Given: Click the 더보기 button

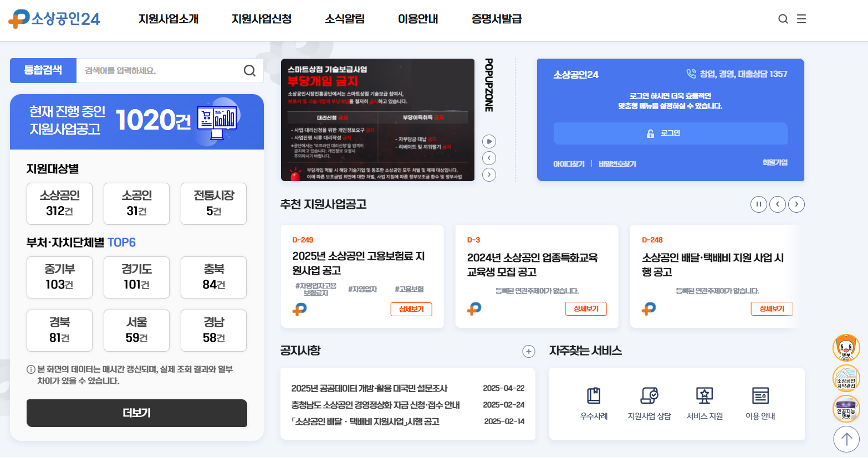Looking at the screenshot, I should (x=137, y=413).
